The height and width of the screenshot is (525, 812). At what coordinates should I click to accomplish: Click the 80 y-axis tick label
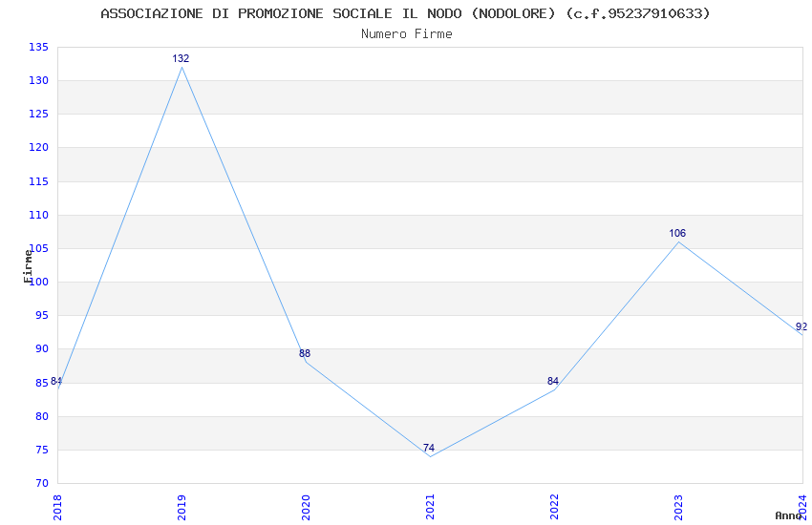(42, 416)
